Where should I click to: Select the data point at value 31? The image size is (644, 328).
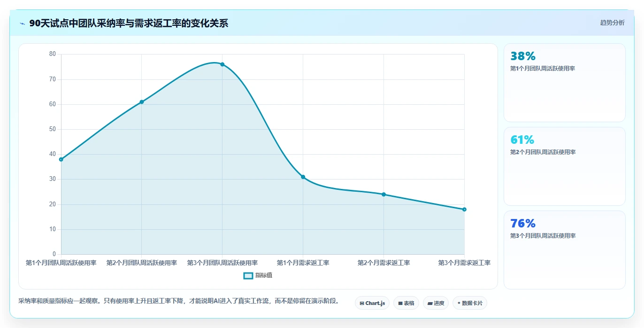click(x=303, y=177)
